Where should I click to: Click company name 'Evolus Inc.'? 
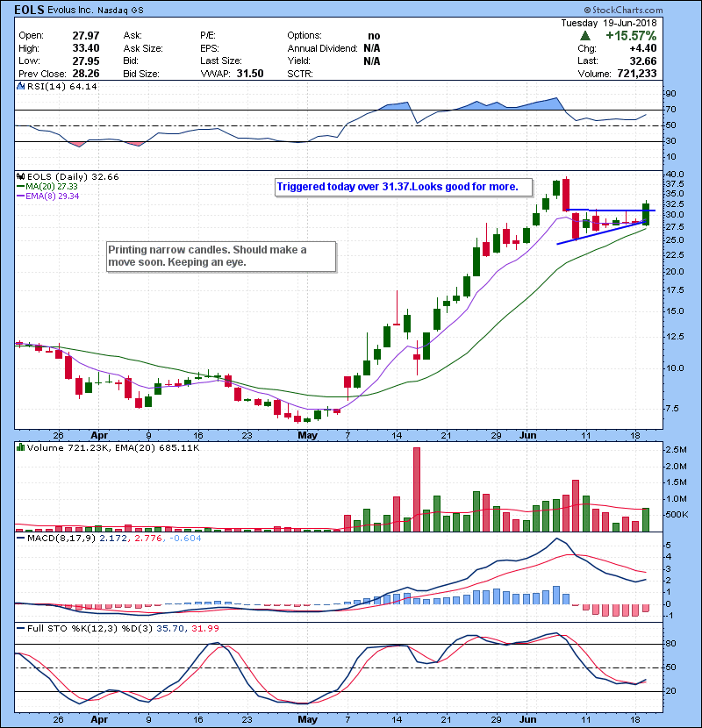coord(70,11)
